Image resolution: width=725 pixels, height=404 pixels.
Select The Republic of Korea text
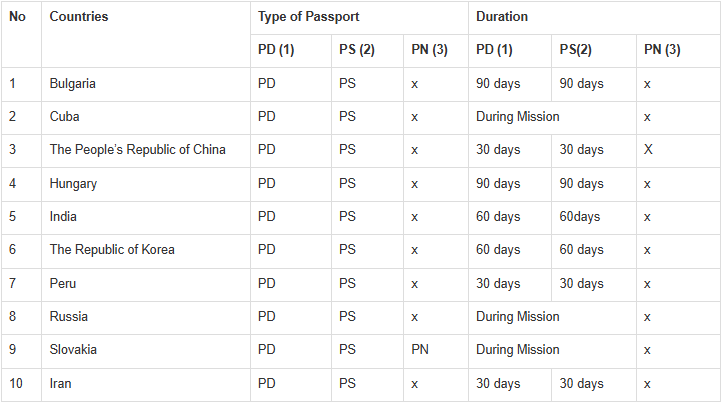tap(112, 250)
